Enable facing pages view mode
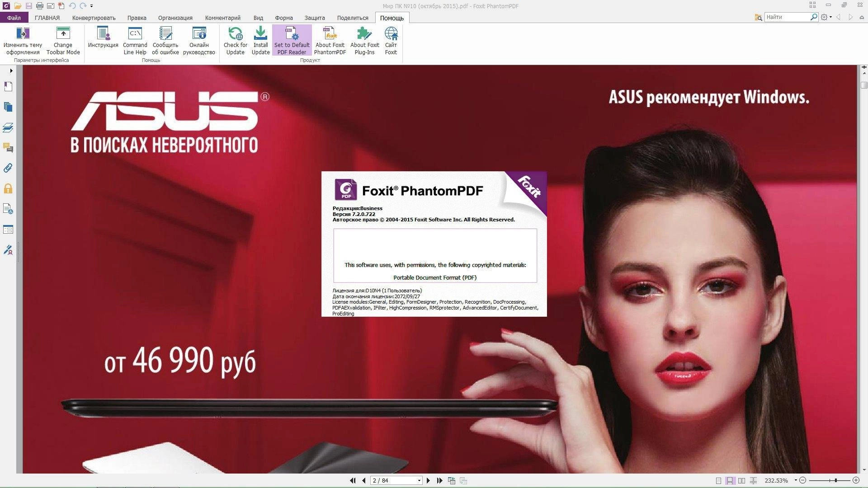 point(741,480)
